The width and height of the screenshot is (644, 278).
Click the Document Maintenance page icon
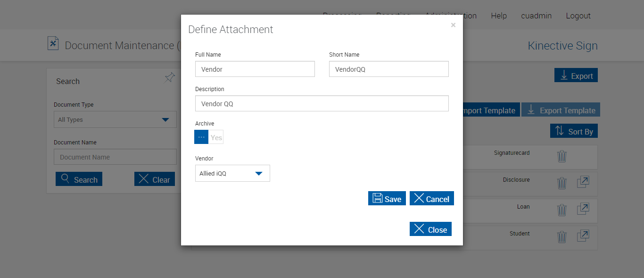click(53, 44)
